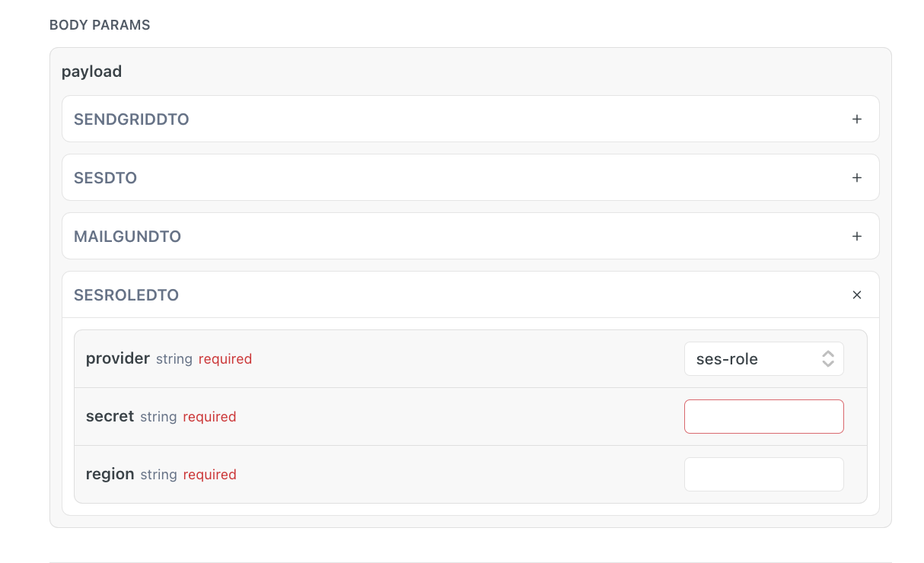Click the BODY PARAMS section heading
924x563 pixels.
pyautogui.click(x=100, y=25)
